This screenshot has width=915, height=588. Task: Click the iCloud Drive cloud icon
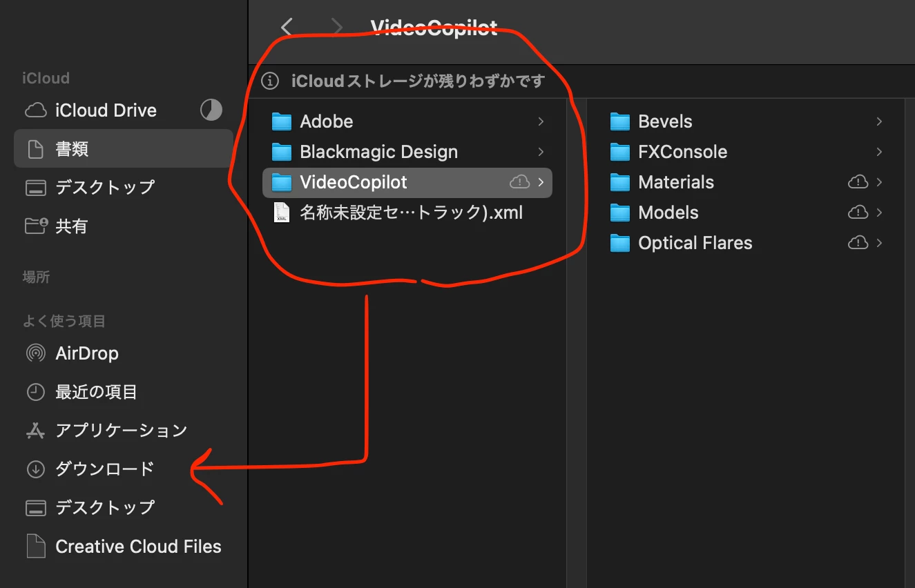coord(35,110)
